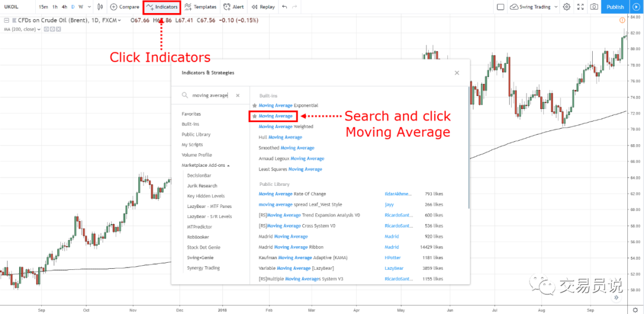Toggle favorite star for Moving Average Exponential
The image size is (644, 314).
(x=255, y=105)
